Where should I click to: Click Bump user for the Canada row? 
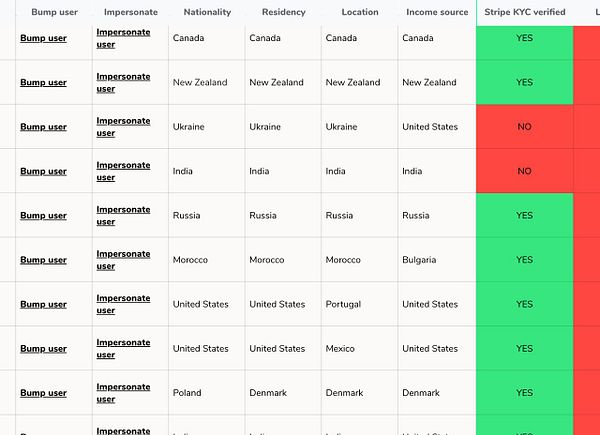coord(43,38)
